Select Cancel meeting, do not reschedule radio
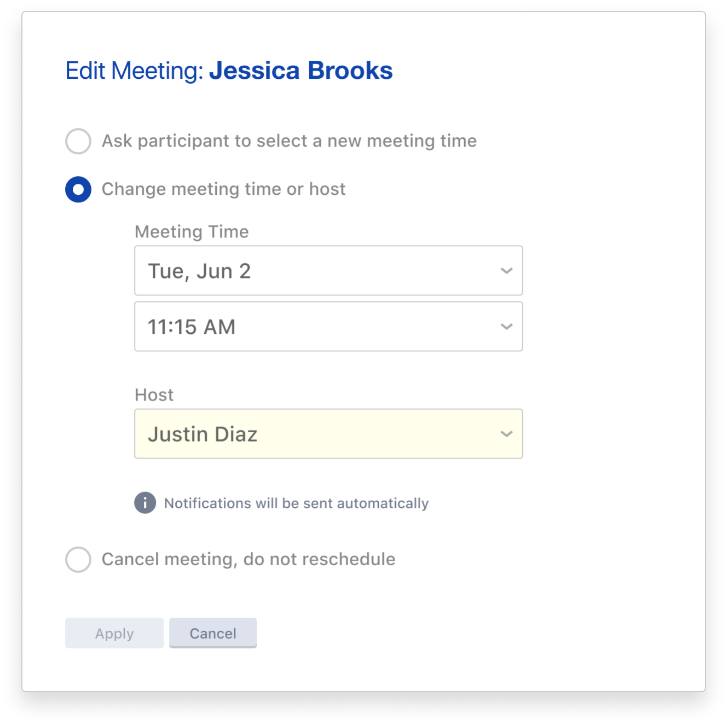This screenshot has height=725, width=728. pyautogui.click(x=78, y=559)
